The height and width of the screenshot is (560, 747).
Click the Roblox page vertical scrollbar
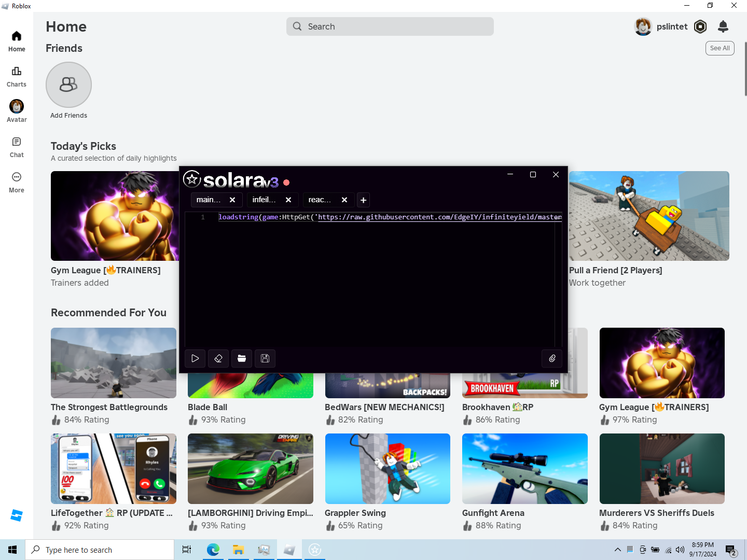pos(745,69)
